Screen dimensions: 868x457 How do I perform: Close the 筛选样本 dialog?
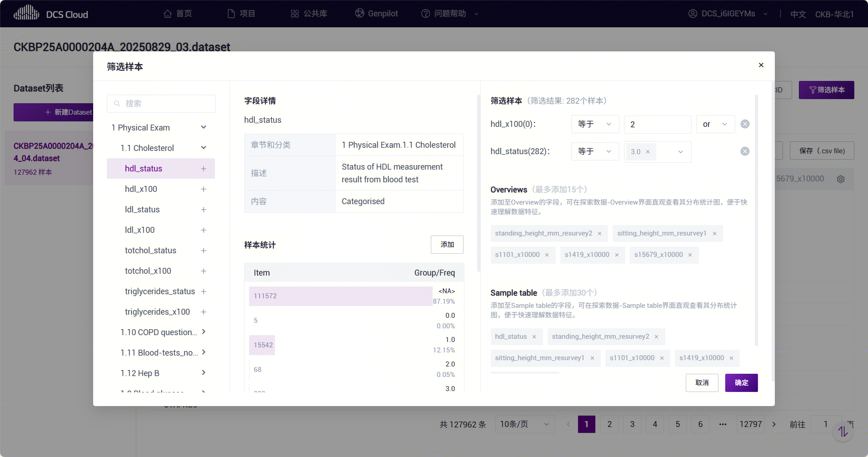tap(761, 65)
